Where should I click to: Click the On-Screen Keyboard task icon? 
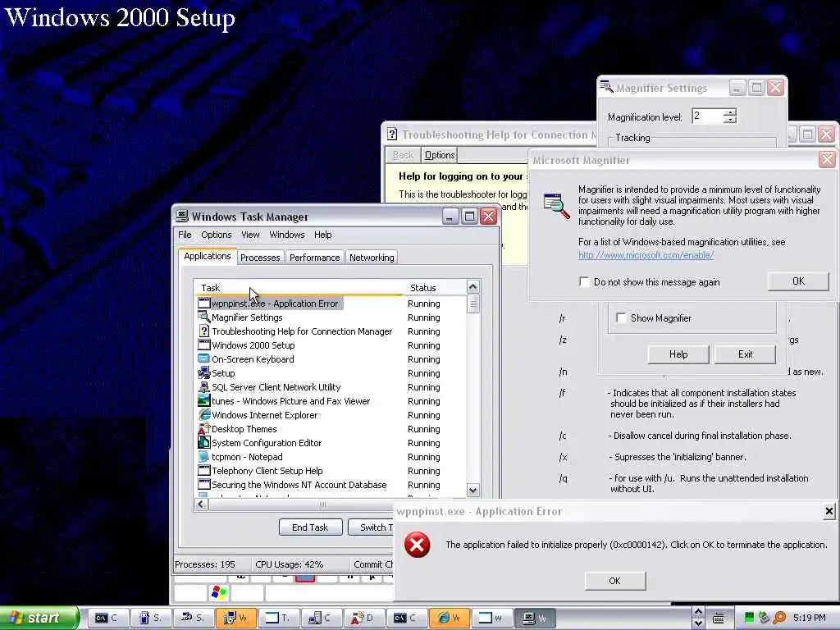(x=204, y=359)
